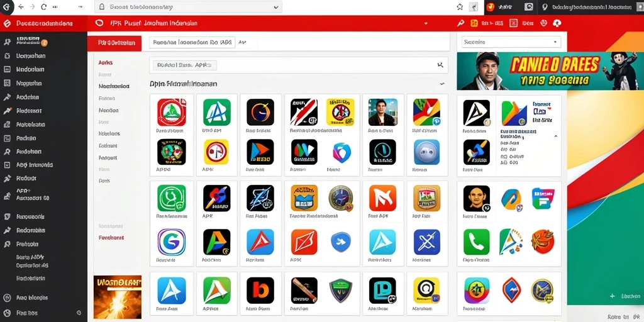Image resolution: width=644 pixels, height=322 pixels.
Task: Click the search field next to the red tab
Action: (x=192, y=42)
